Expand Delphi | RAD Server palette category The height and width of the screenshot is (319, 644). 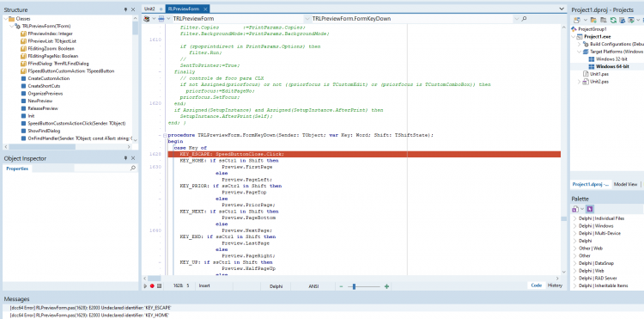pyautogui.click(x=575, y=279)
